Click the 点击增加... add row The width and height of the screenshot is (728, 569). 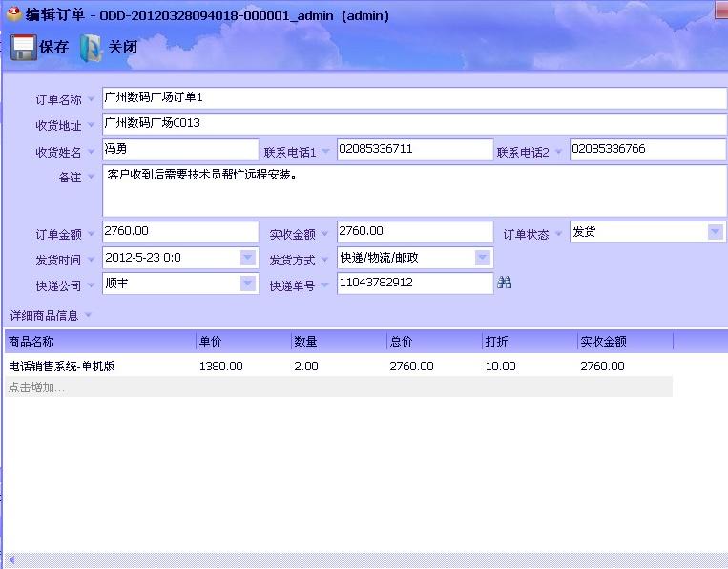point(339,387)
